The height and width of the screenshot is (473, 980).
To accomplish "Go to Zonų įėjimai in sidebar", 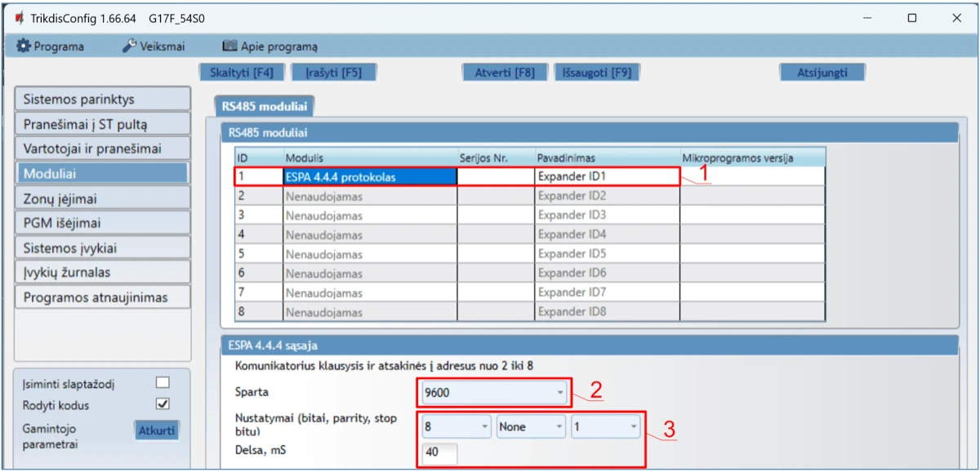I will pyautogui.click(x=102, y=198).
